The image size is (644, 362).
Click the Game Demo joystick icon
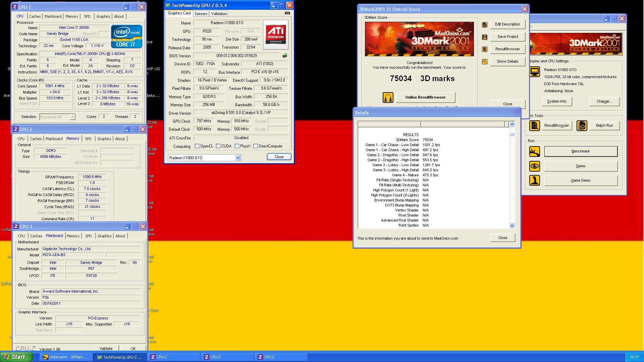point(535,181)
